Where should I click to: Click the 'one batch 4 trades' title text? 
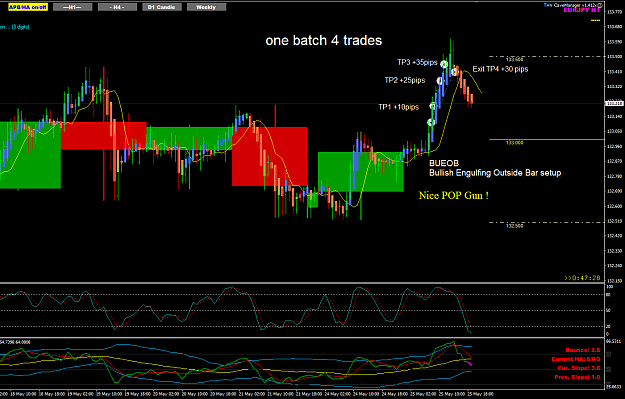click(x=324, y=40)
